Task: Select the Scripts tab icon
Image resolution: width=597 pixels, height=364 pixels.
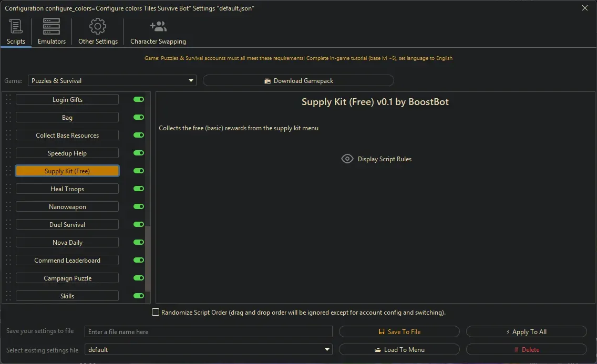Action: 15,26
